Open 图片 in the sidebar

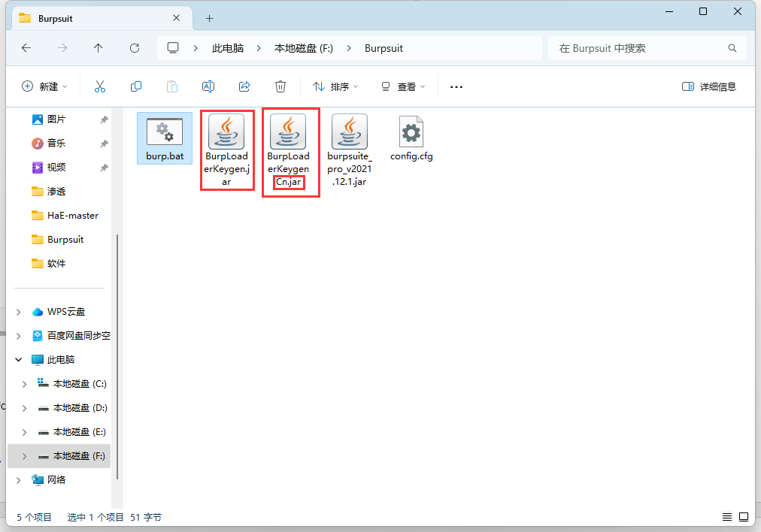[x=58, y=119]
